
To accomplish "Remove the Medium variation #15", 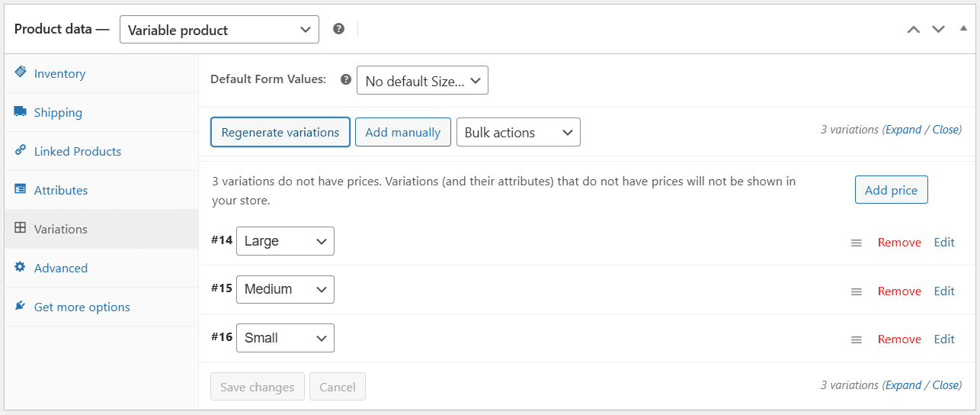I will [899, 291].
